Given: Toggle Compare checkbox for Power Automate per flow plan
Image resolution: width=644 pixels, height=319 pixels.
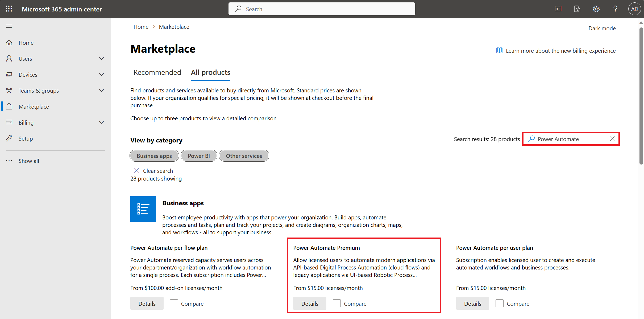Looking at the screenshot, I should [174, 303].
